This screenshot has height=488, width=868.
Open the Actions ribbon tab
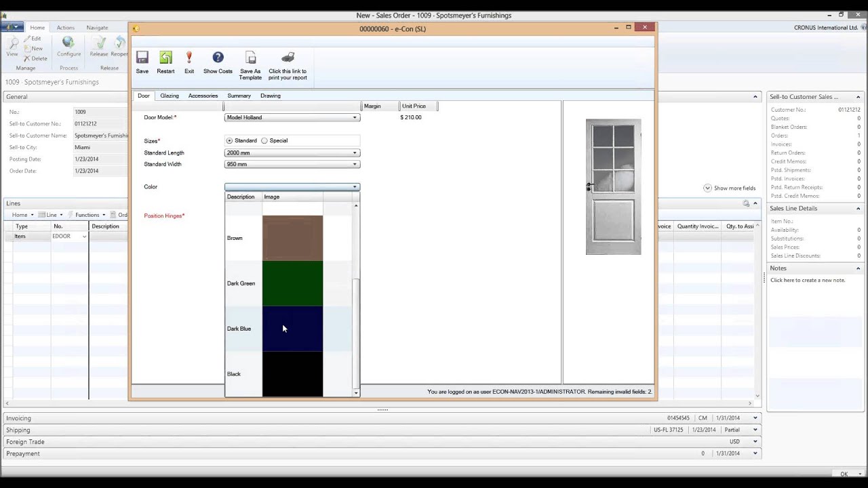coord(66,28)
